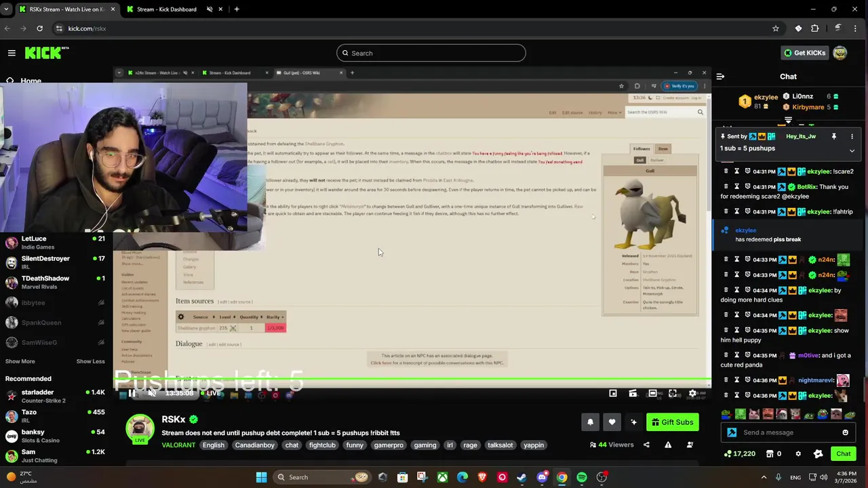Send message with green Chat button
The height and width of the screenshot is (488, 868).
pos(844,453)
